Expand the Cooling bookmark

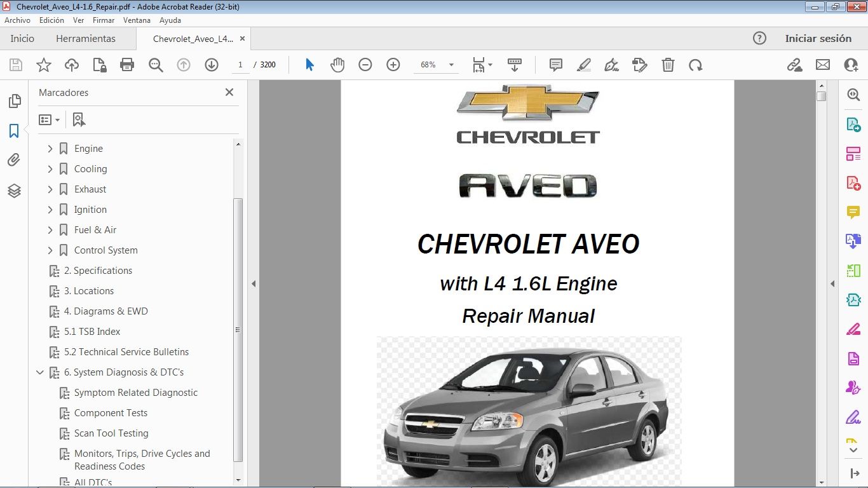click(x=50, y=169)
